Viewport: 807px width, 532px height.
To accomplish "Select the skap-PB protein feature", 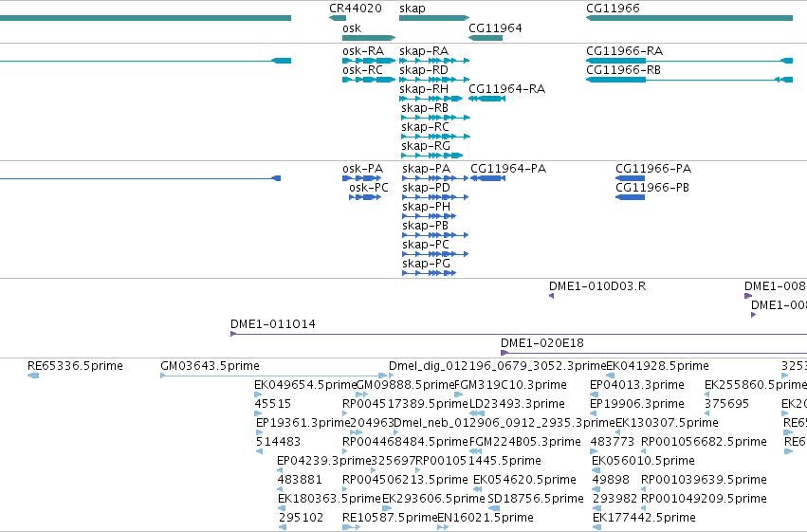I will (435, 235).
